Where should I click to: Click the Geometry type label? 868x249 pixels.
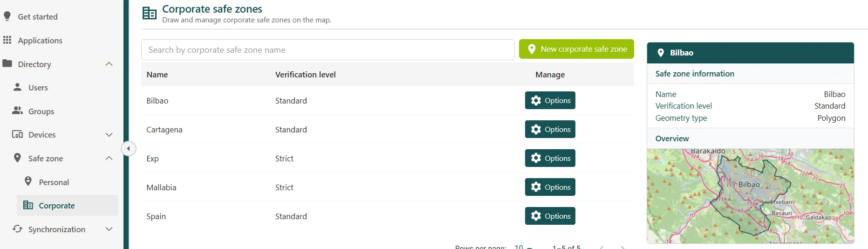click(681, 118)
